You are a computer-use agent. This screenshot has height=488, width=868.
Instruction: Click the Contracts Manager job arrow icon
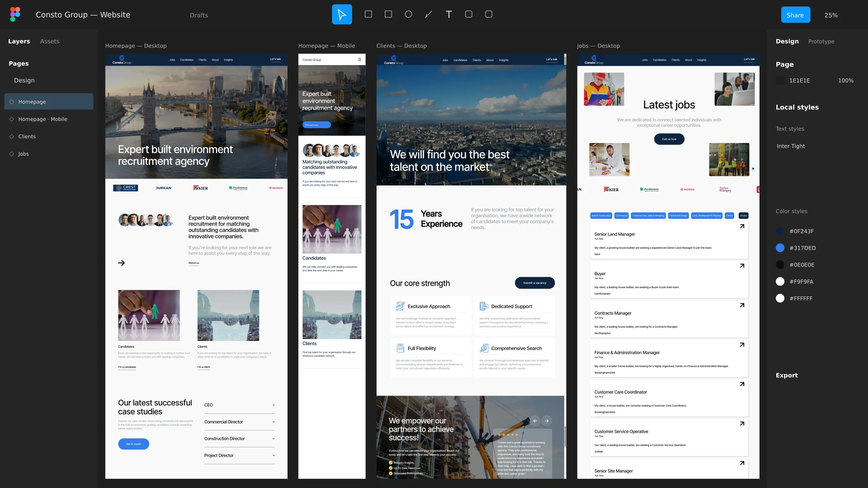[x=742, y=305]
